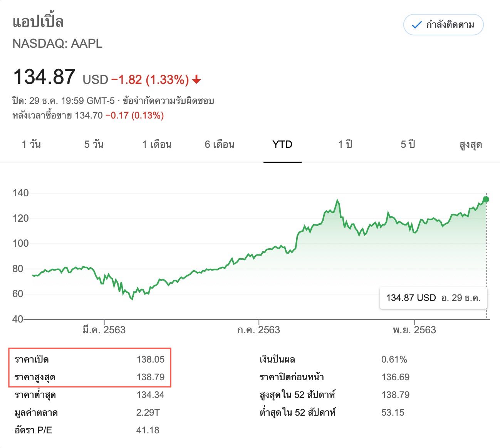Open the 6 เดือน chart tab

[x=220, y=145]
